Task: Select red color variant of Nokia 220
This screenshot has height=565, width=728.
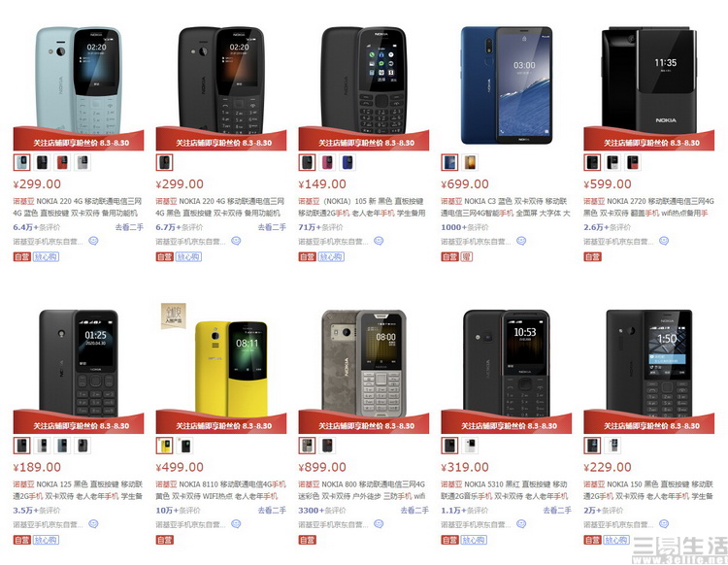Action: [x=62, y=162]
